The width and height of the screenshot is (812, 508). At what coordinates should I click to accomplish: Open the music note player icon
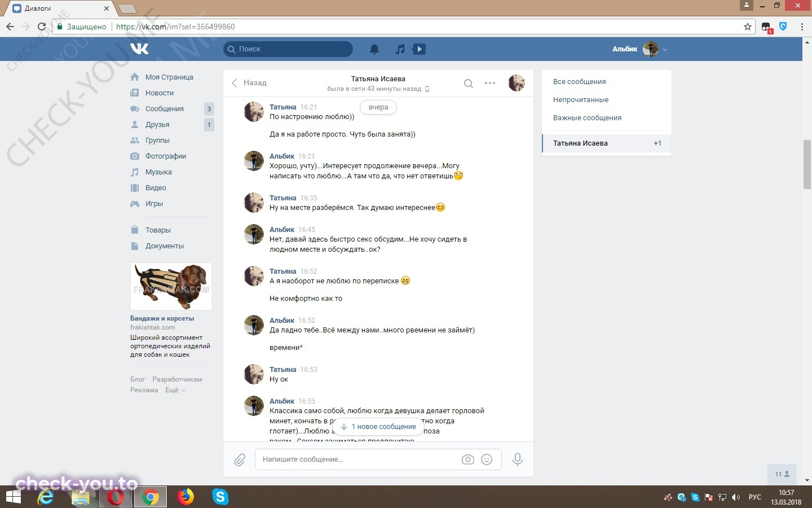point(400,49)
